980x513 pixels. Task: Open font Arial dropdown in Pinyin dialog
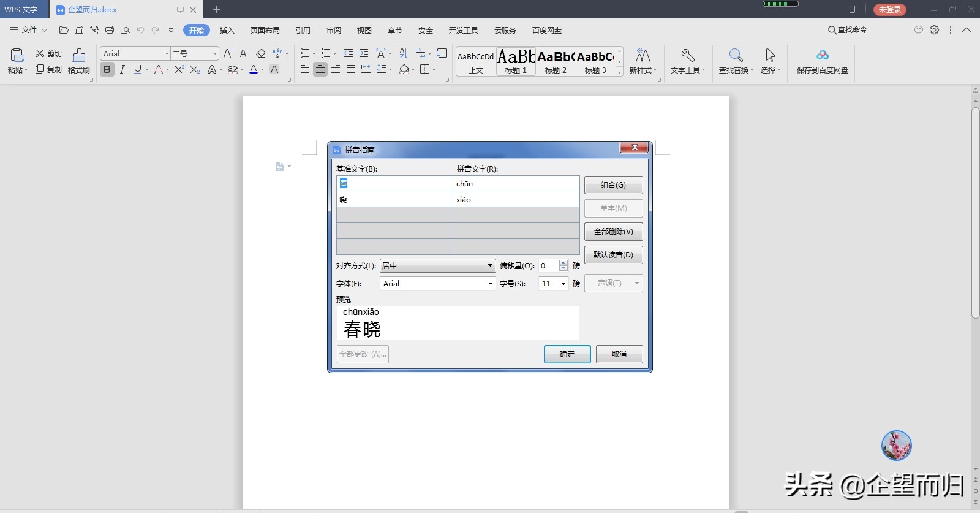point(491,283)
